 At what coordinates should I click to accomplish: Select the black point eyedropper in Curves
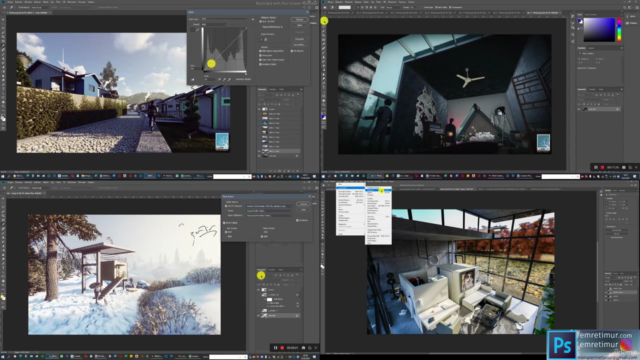point(220,79)
